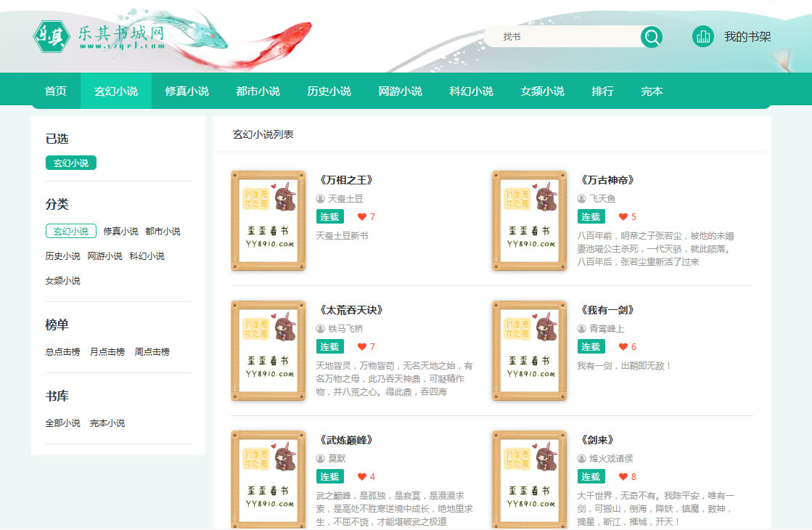This screenshot has height=530, width=812.
Task: Open the 修真小说 navigation tab
Action: point(186,91)
